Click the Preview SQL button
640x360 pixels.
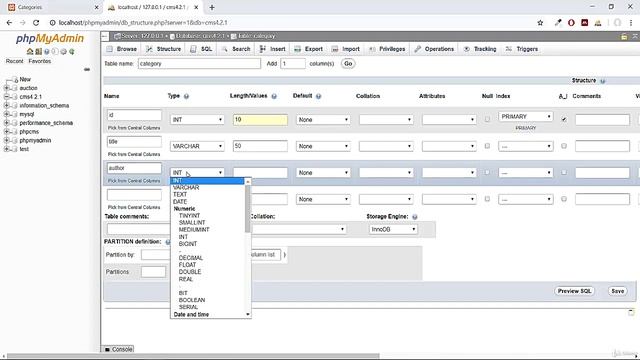[x=574, y=291]
